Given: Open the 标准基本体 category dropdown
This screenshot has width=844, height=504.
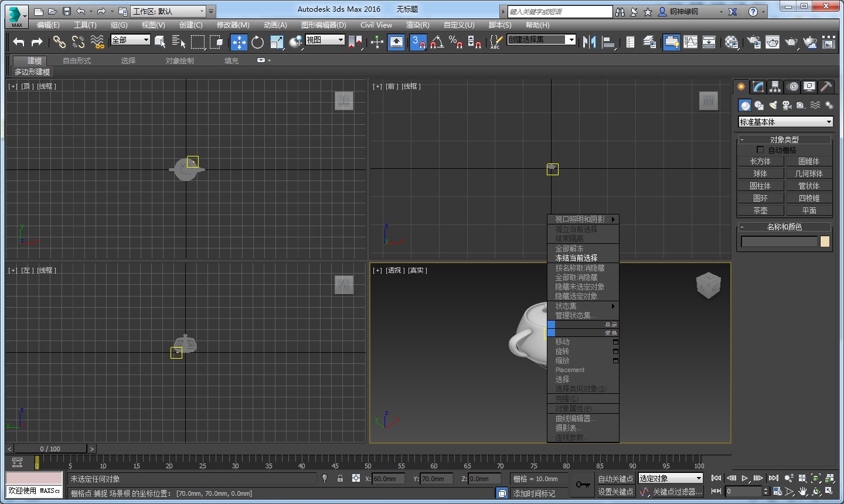Looking at the screenshot, I should point(785,122).
